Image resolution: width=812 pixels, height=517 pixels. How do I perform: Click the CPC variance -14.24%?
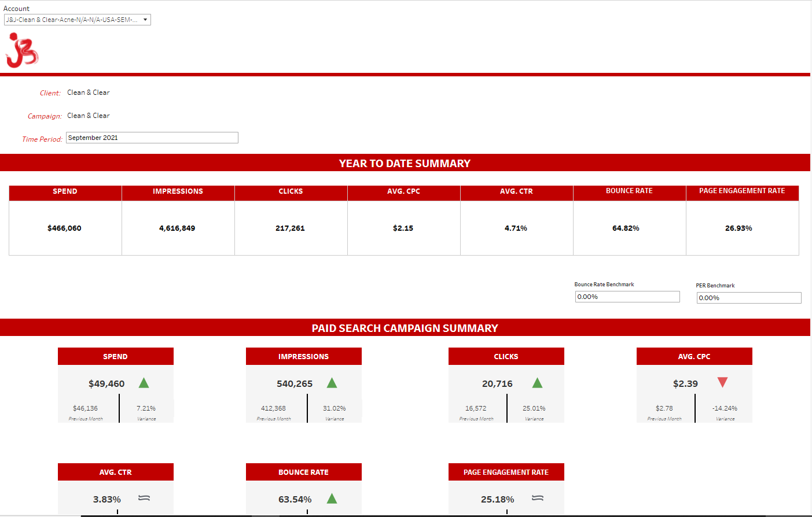tap(725, 408)
